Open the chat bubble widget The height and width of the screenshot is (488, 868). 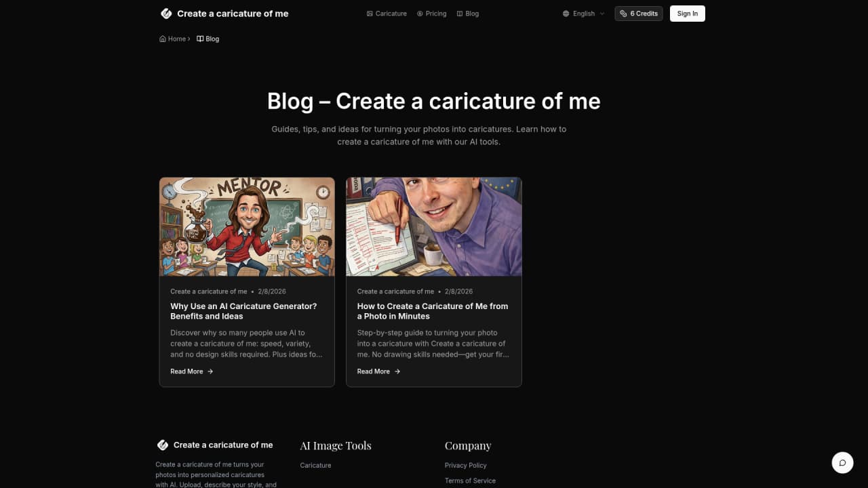(842, 463)
